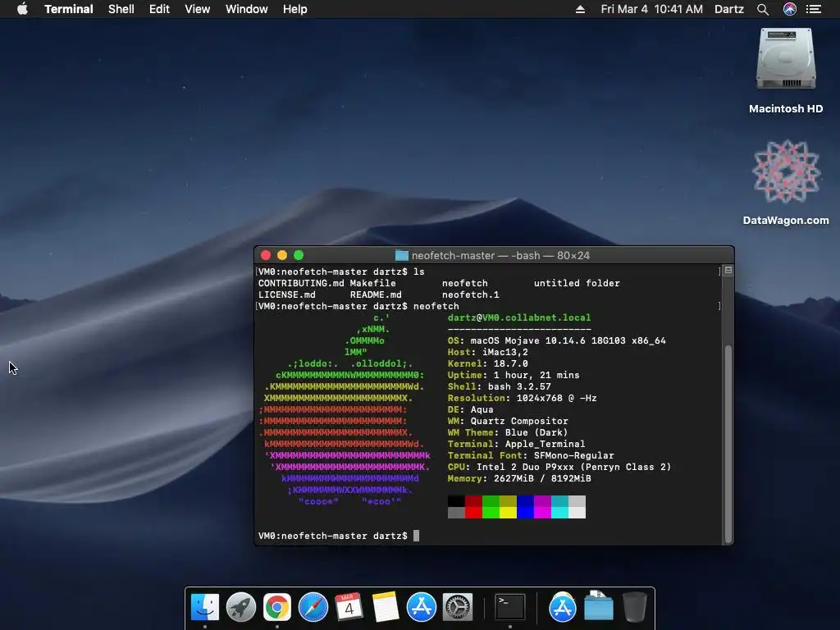This screenshot has width=840, height=630.
Task: Click the Kernel value '18.7.0'
Action: tap(510, 363)
